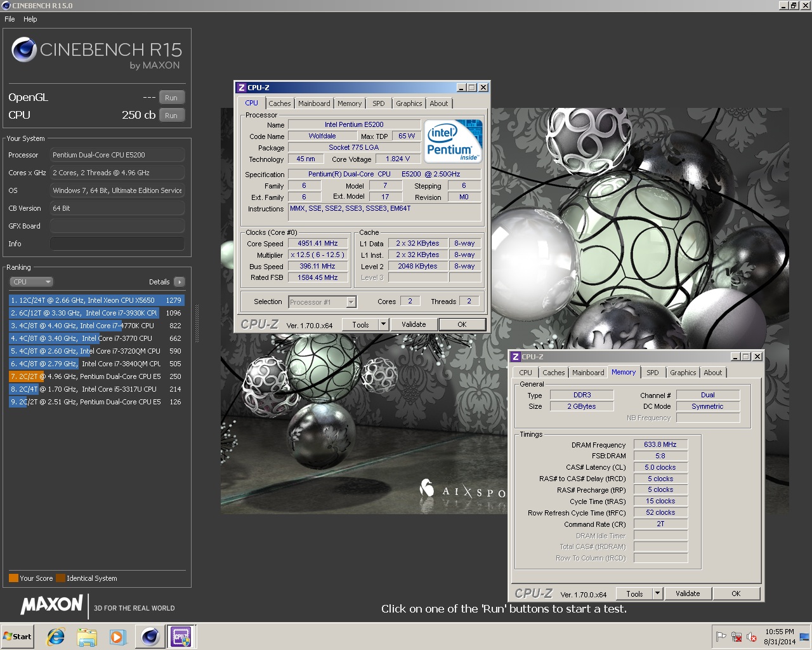
Task: Click OK in lower CPU-Z window
Action: pyautogui.click(x=736, y=594)
